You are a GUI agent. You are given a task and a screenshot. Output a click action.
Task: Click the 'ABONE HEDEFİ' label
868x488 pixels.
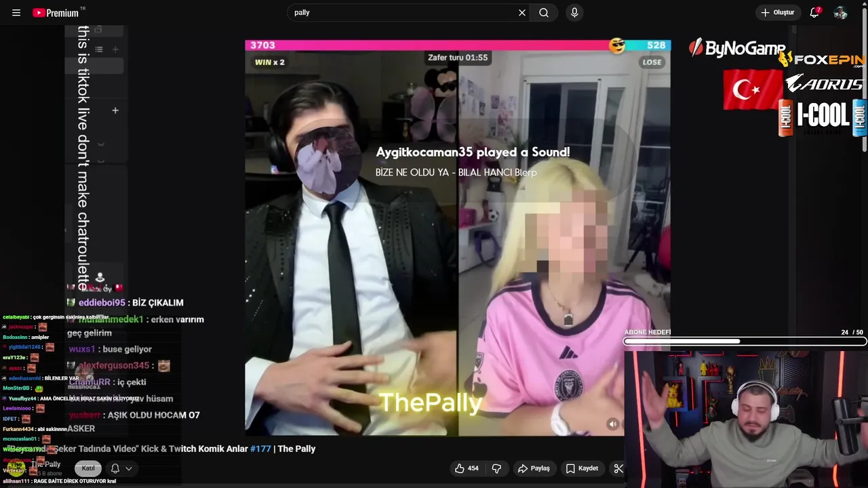pyautogui.click(x=647, y=332)
